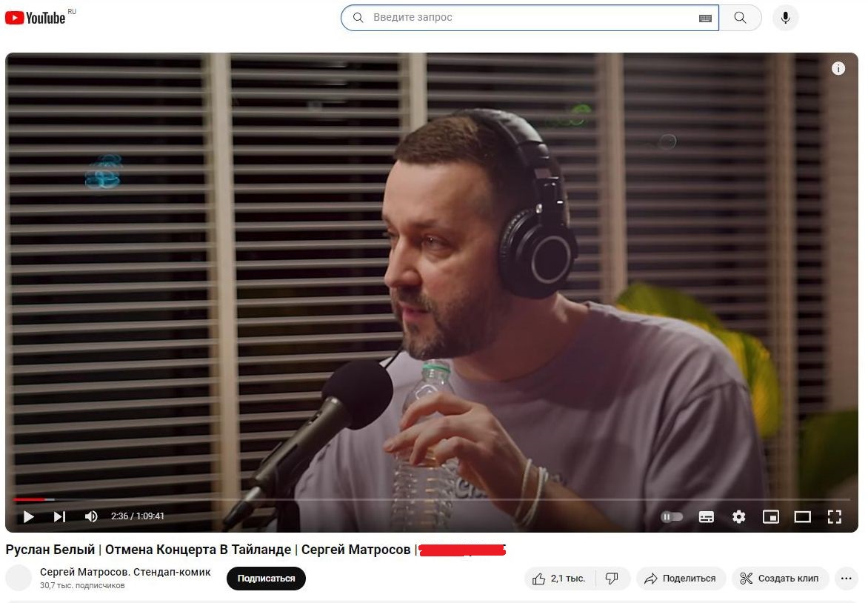Mute the video volume

pos(91,516)
